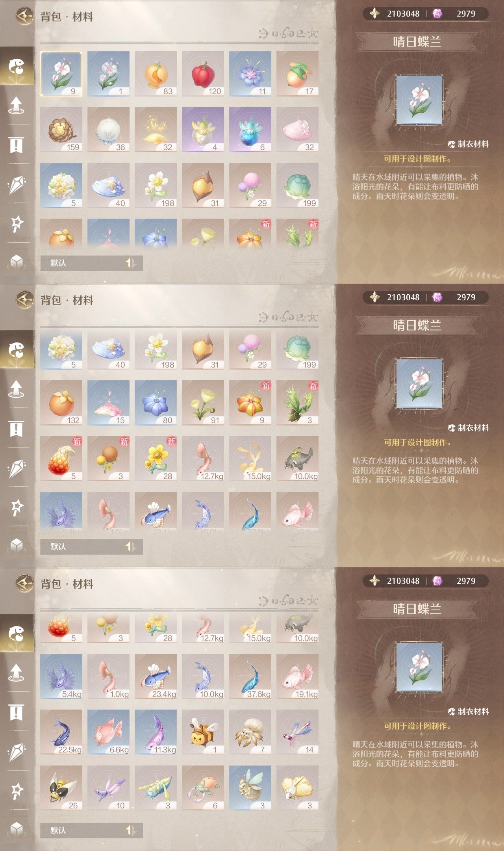Select the bee insect item with count 1
The width and height of the screenshot is (504, 851).
tap(203, 732)
